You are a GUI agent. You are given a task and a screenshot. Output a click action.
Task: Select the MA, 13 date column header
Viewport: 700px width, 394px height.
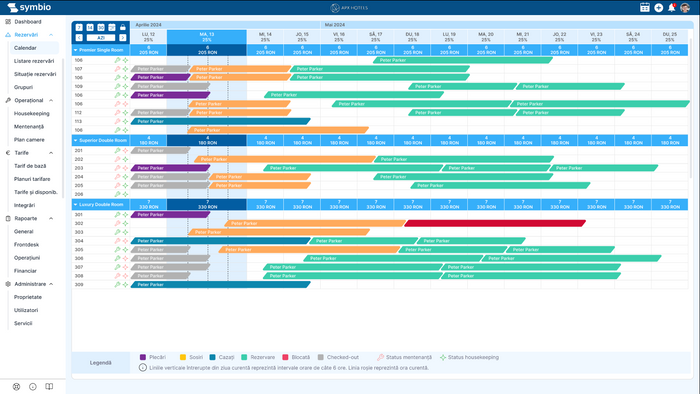coord(207,37)
